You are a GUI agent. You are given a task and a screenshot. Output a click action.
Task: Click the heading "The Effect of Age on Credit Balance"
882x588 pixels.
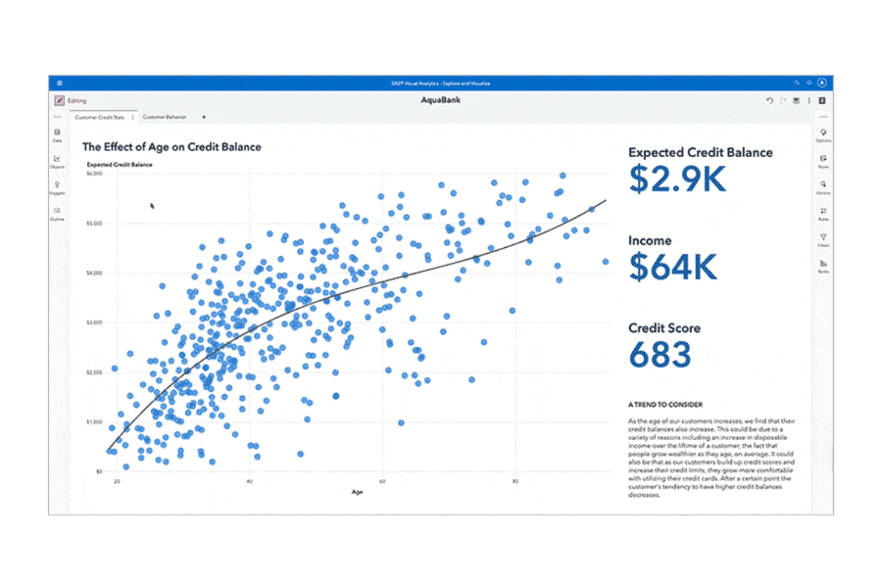(172, 147)
